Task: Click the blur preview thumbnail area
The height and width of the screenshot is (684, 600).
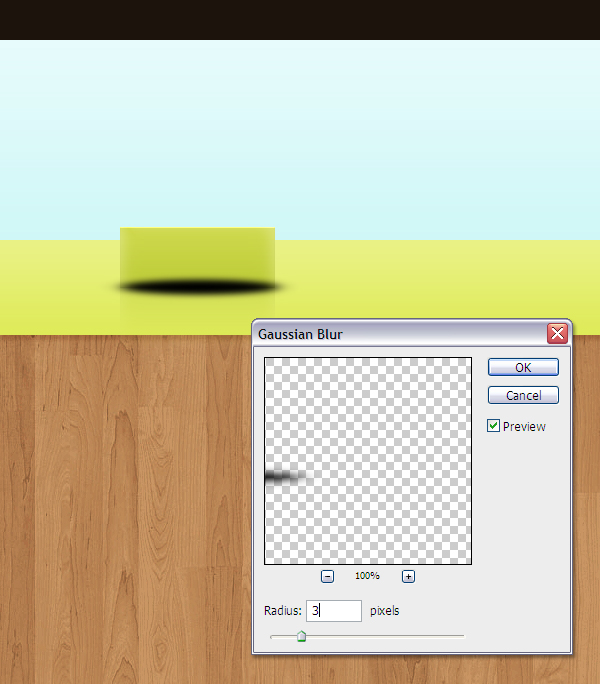Action: pyautogui.click(x=368, y=461)
